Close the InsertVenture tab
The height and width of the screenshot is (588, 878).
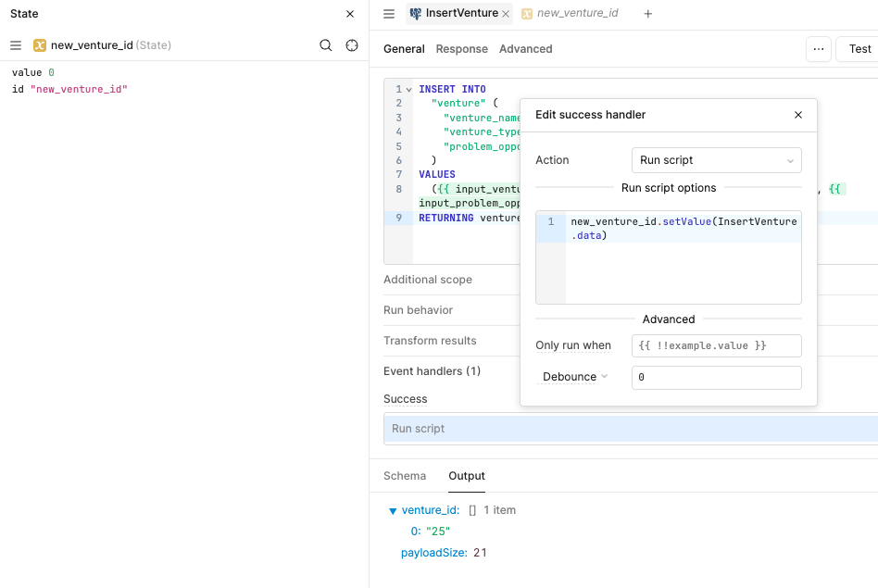(x=506, y=14)
